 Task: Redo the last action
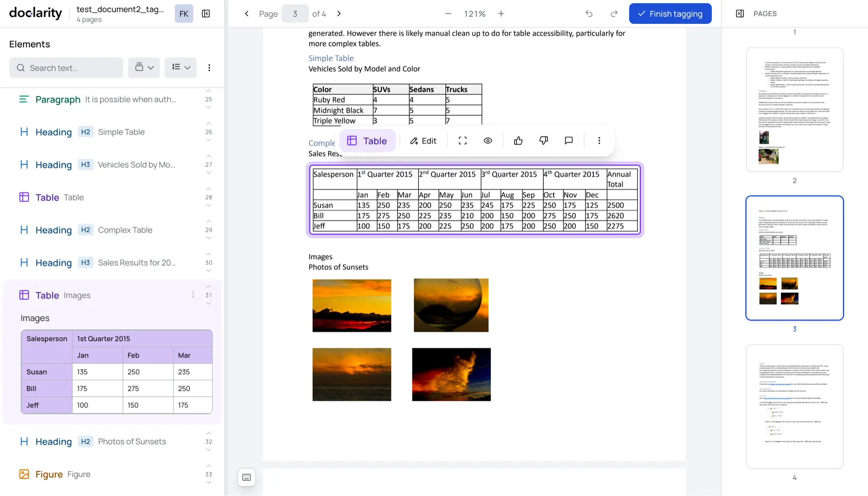(614, 13)
